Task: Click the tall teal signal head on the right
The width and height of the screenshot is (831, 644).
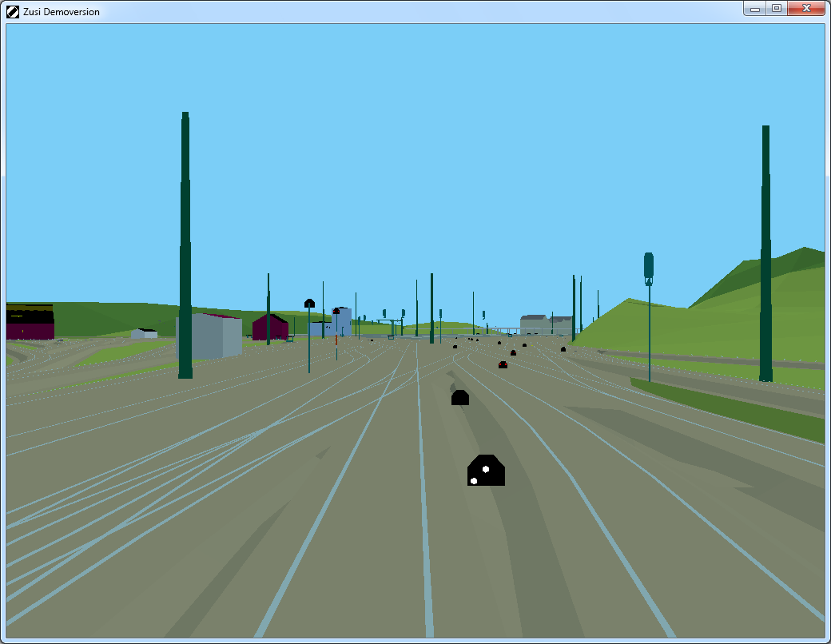Action: click(x=649, y=266)
